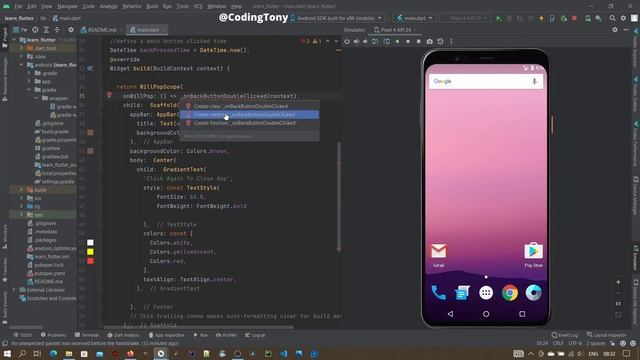
Task: Open Terminal tool window
Action: [x=87, y=335]
